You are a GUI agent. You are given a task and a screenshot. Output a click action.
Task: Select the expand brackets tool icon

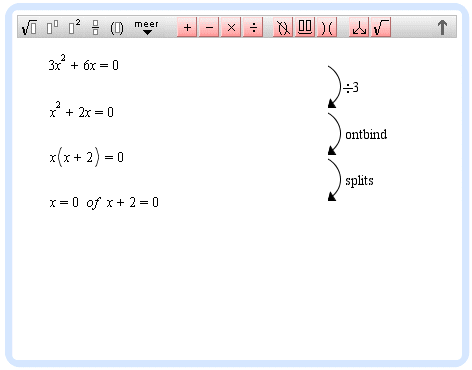coord(327,27)
